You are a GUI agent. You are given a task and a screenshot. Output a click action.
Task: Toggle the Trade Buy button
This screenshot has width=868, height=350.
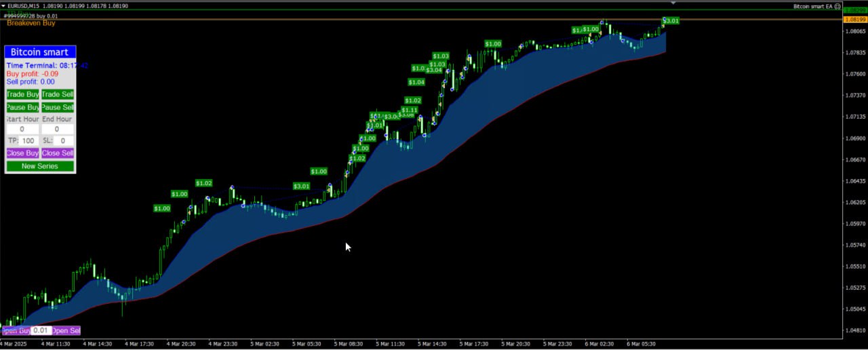coord(22,94)
